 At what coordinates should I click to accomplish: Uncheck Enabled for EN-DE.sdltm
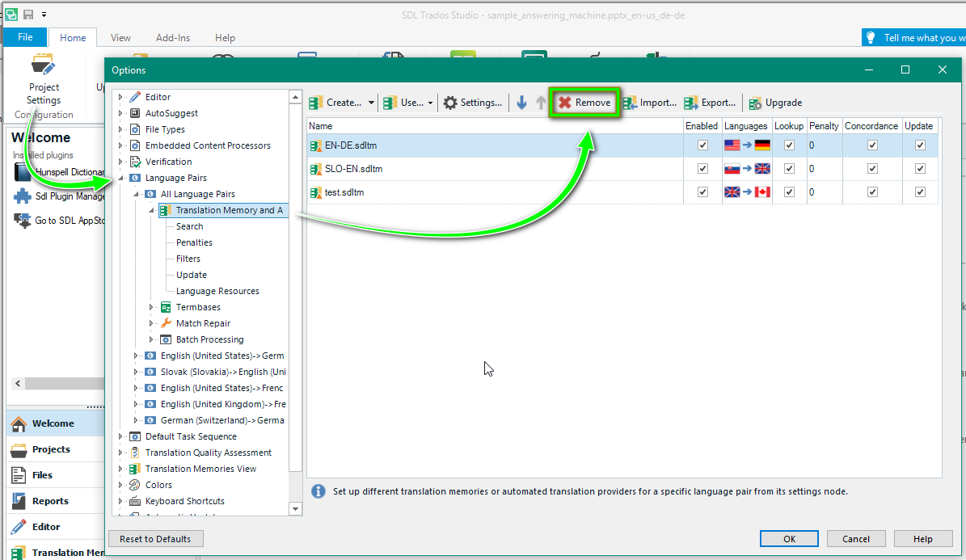pyautogui.click(x=702, y=145)
